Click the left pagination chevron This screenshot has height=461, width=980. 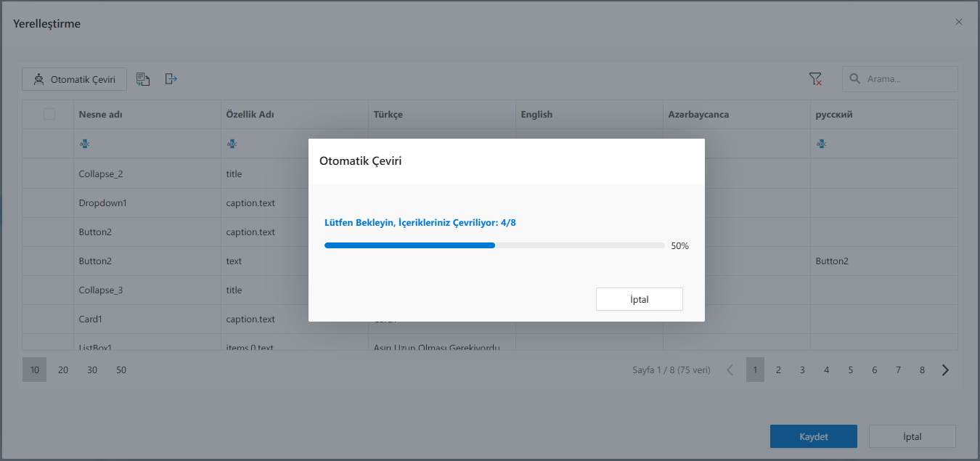tap(730, 370)
